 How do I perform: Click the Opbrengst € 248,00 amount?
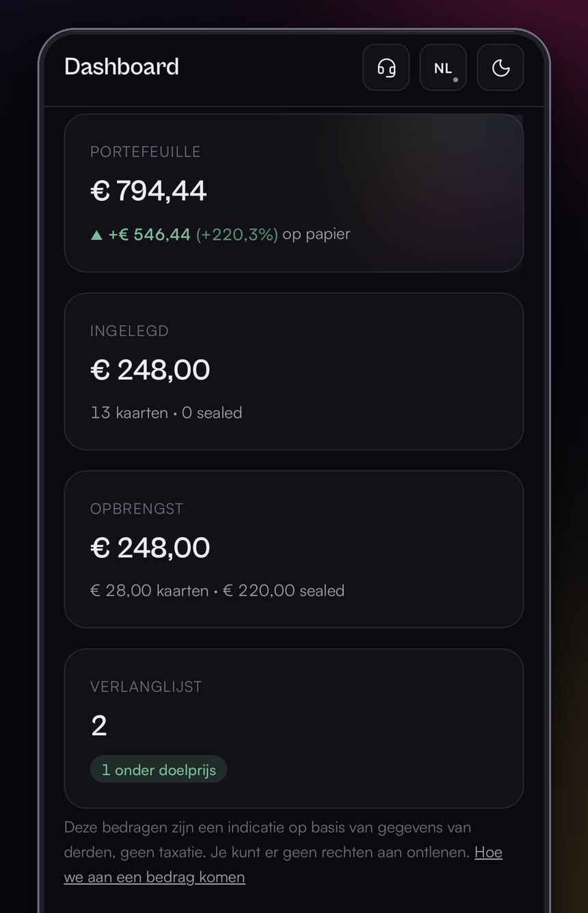pos(150,548)
